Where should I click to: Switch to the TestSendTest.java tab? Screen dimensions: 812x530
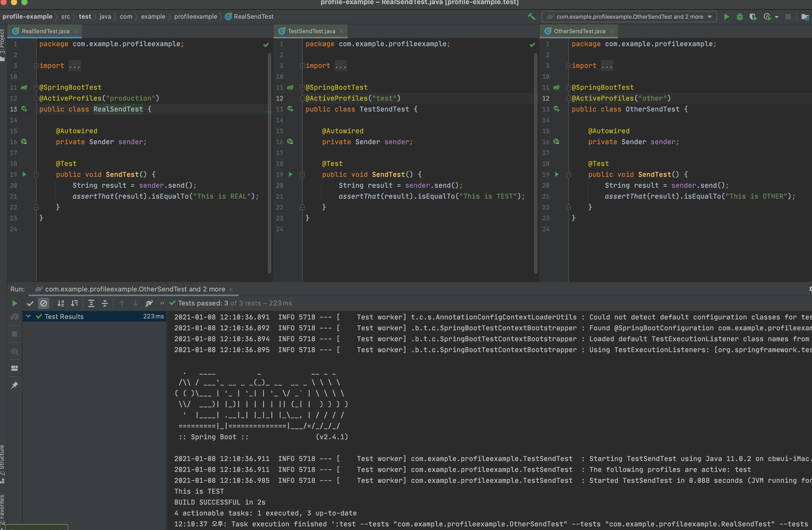point(311,31)
